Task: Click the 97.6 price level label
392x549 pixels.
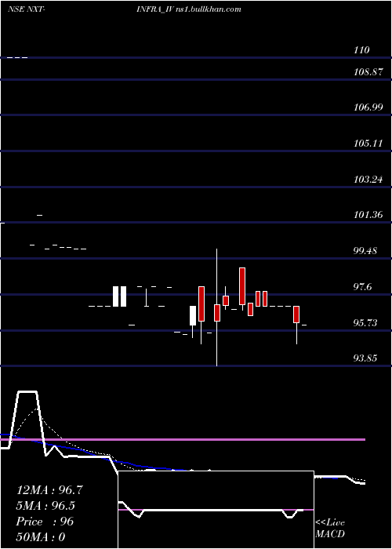Action: click(364, 287)
